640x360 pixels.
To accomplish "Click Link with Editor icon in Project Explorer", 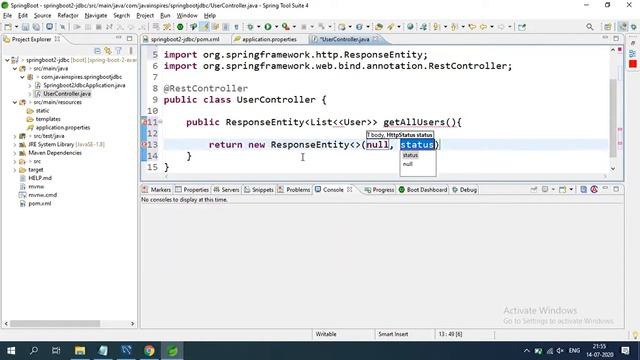I will point(108,51).
